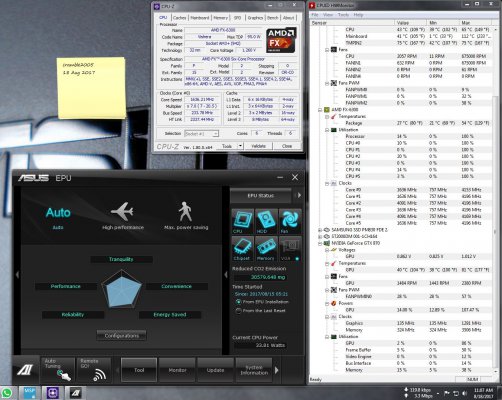Open the HWMonitor Tools menu
The height and width of the screenshot is (400, 502).
(x=343, y=15)
